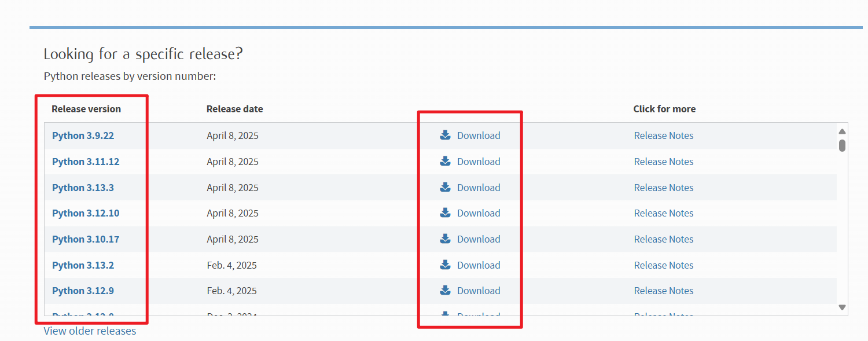Click the Feb. 4, 2025 date of Python 3.12.9
This screenshot has width=868, height=341.
[x=231, y=291]
